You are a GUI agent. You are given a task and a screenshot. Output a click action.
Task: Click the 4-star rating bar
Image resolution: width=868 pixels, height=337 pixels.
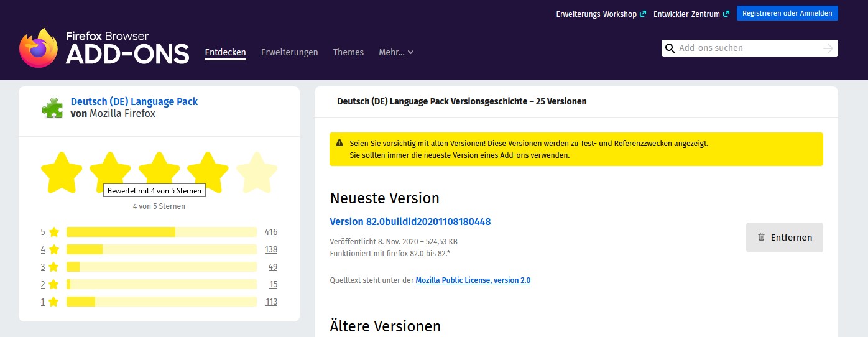pos(162,249)
